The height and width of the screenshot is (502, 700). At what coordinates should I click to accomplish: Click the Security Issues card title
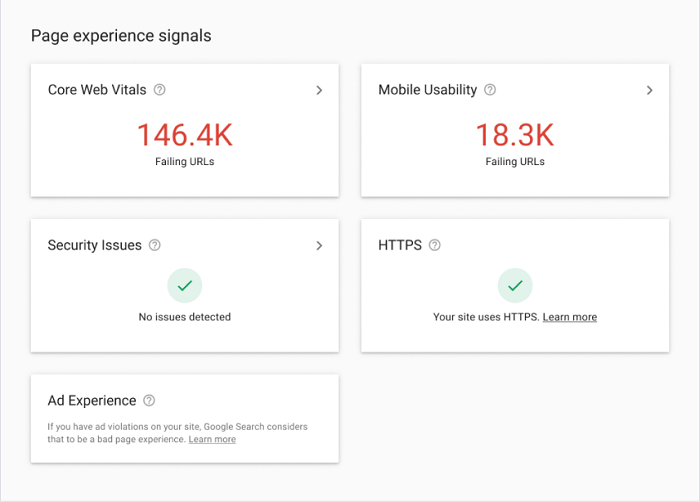95,245
